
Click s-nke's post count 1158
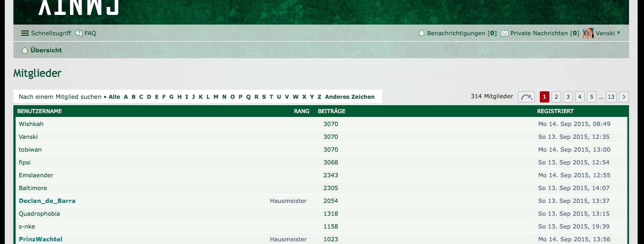tap(331, 226)
